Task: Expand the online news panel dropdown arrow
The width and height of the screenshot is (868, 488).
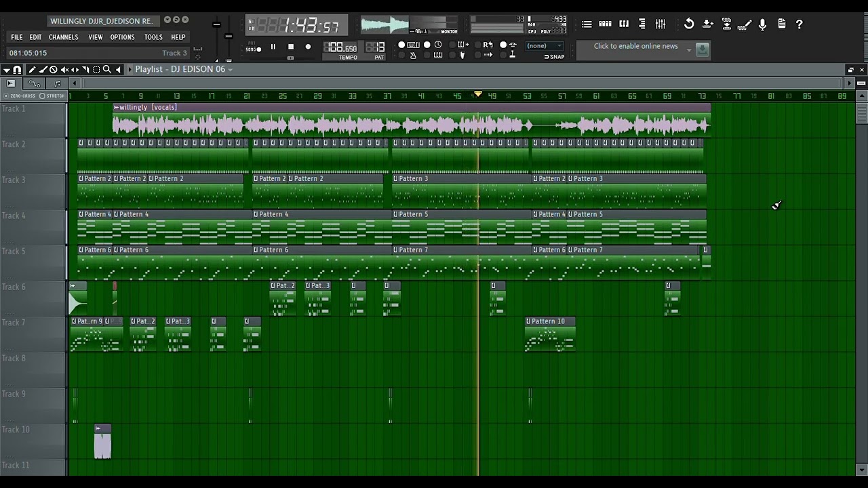Action: point(689,49)
